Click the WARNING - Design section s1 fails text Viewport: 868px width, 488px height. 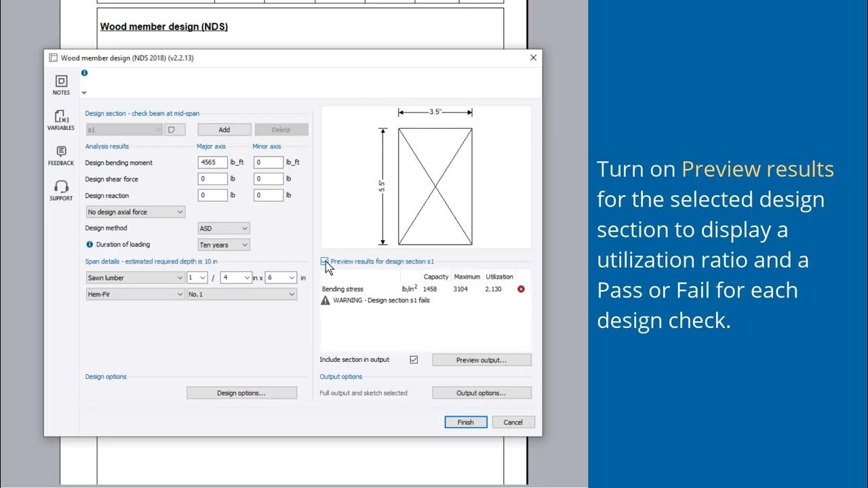[381, 300]
